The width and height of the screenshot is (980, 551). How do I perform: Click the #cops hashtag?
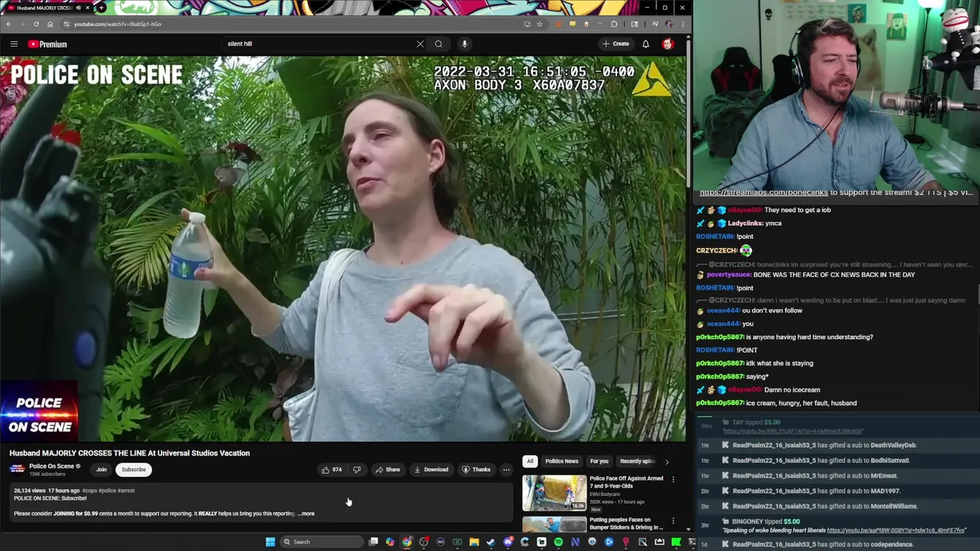90,491
